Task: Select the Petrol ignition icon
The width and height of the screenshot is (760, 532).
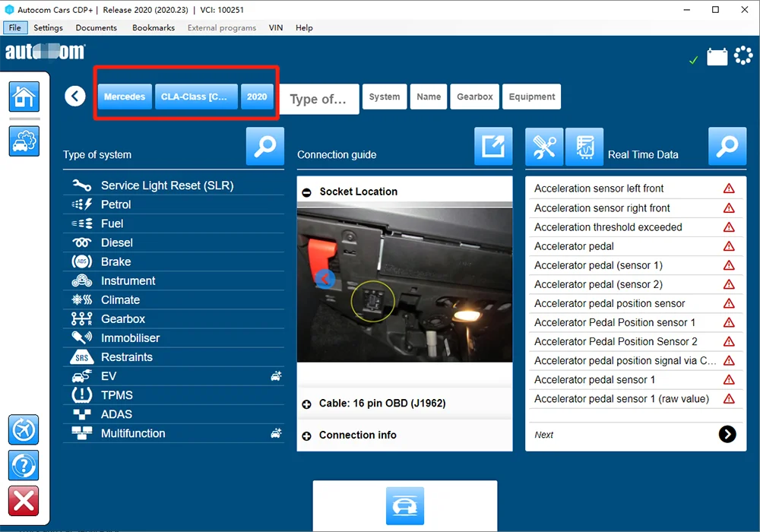Action: pos(81,204)
